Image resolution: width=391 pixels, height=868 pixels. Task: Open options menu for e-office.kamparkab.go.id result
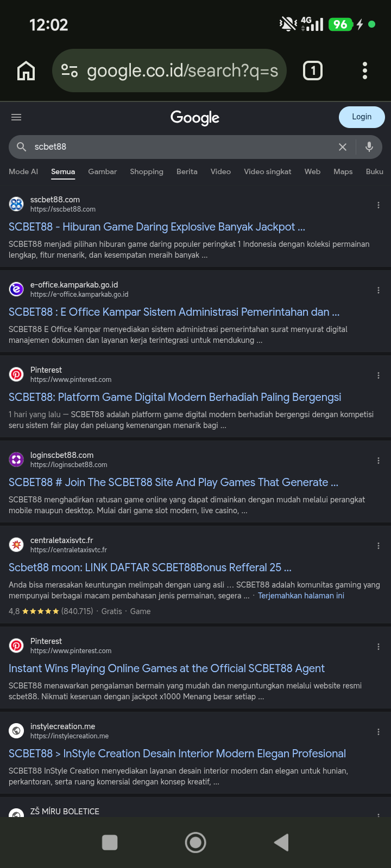(379, 290)
